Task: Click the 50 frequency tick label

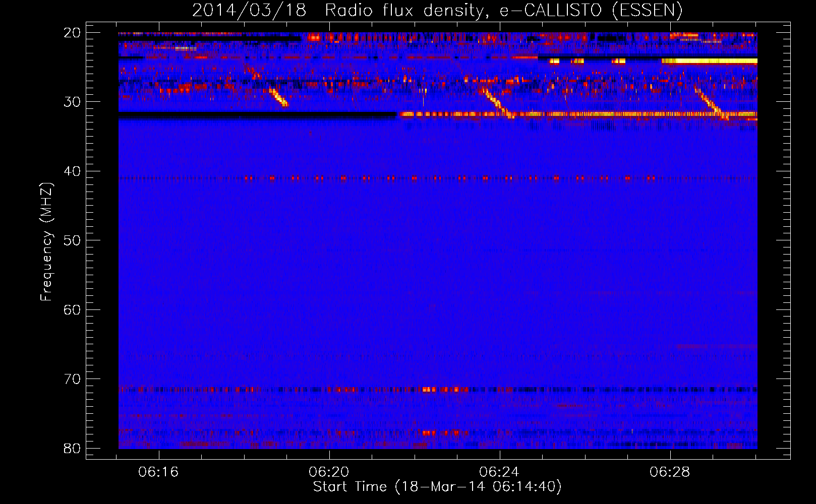Action: (72, 240)
